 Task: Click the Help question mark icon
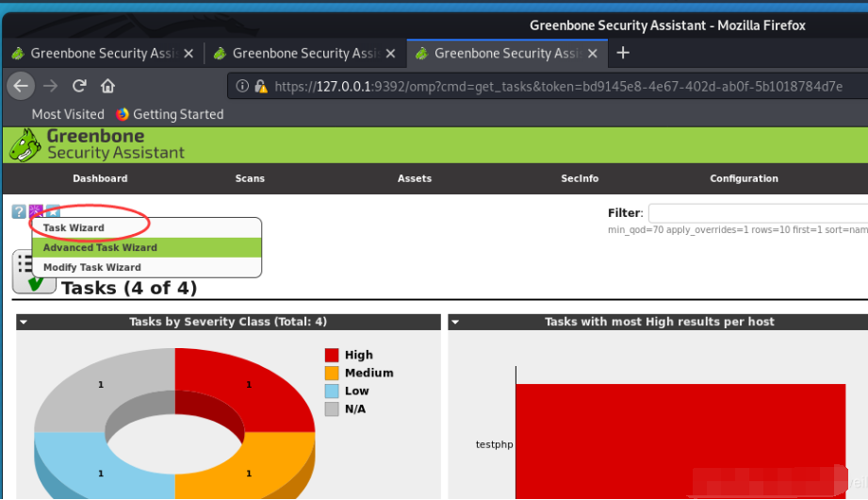(x=19, y=211)
